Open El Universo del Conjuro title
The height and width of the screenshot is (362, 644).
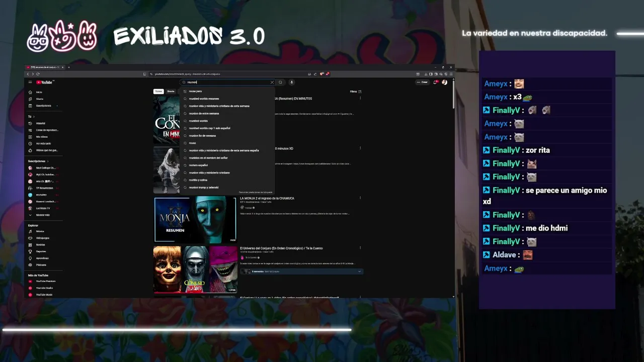pos(281,248)
